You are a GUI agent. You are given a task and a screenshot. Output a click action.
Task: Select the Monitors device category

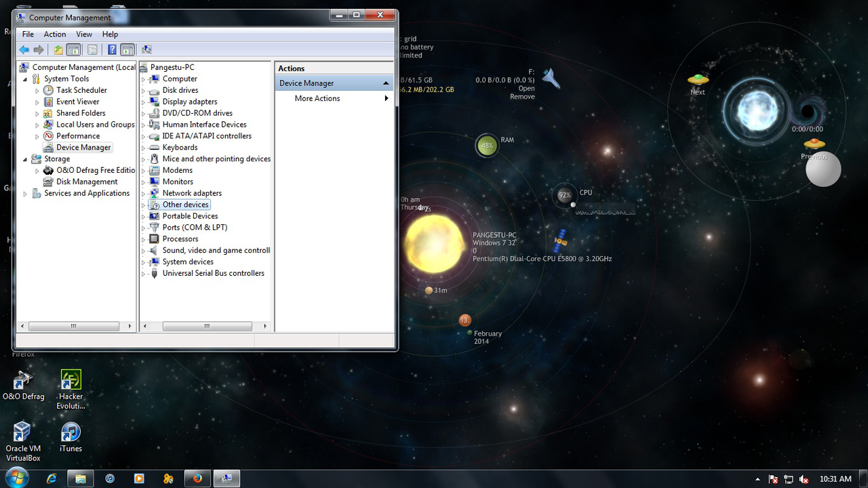[178, 182]
